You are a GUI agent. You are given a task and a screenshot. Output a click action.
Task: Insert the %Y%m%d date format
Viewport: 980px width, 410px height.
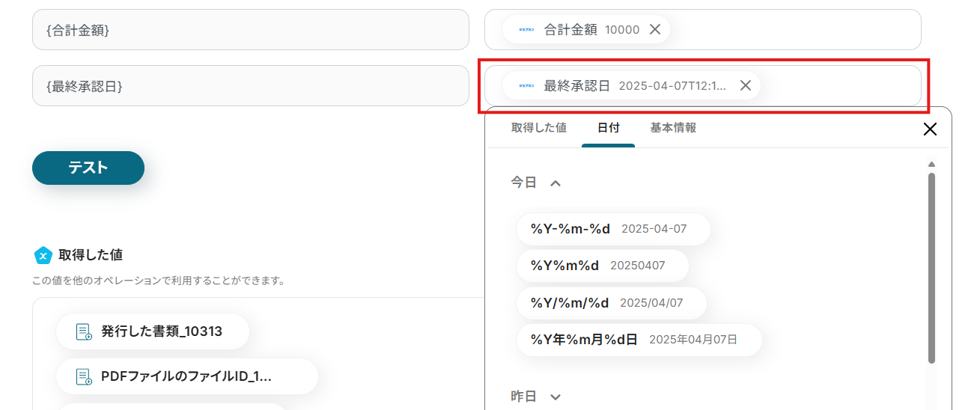[x=603, y=266]
